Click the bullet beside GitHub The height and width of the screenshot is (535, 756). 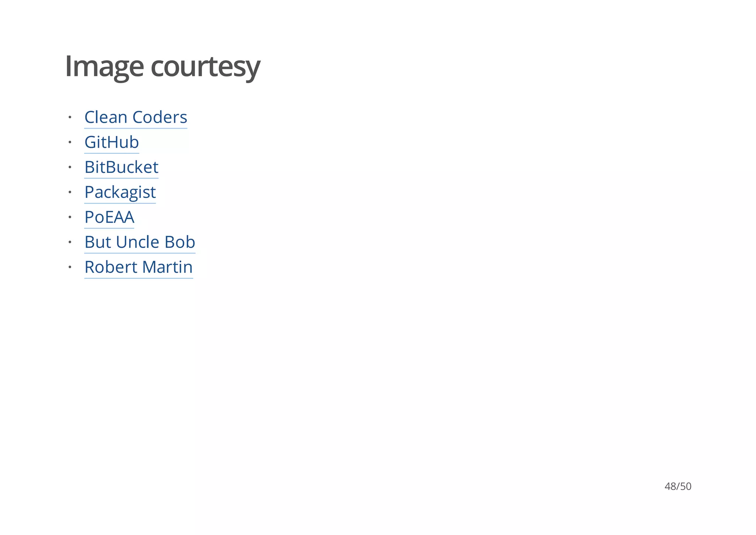pyautogui.click(x=69, y=142)
